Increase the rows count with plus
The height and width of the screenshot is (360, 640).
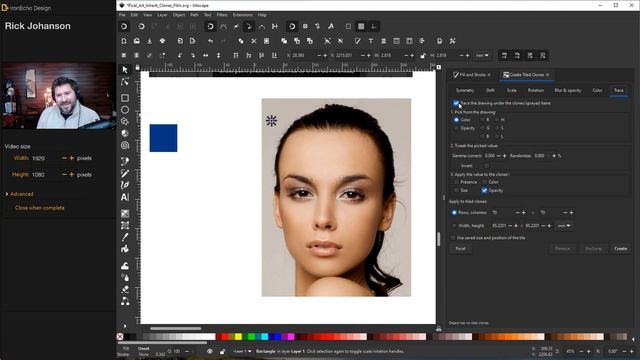524,213
